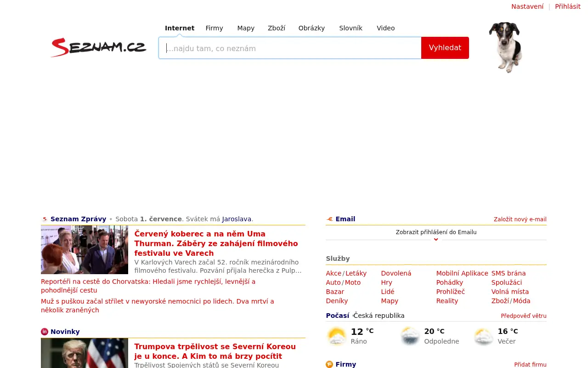Open the New York hospital shooting article
Screen dimensions: 588x368
158,305
